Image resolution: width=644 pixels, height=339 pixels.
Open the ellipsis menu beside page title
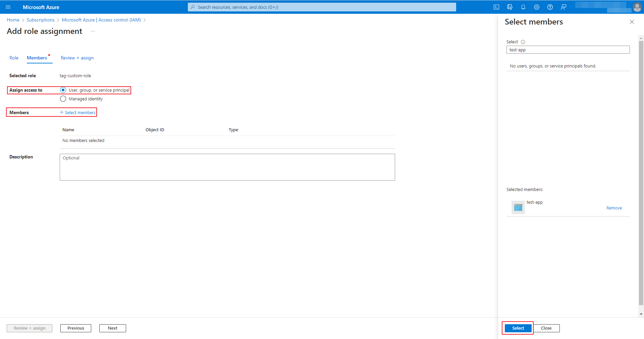pyautogui.click(x=93, y=31)
